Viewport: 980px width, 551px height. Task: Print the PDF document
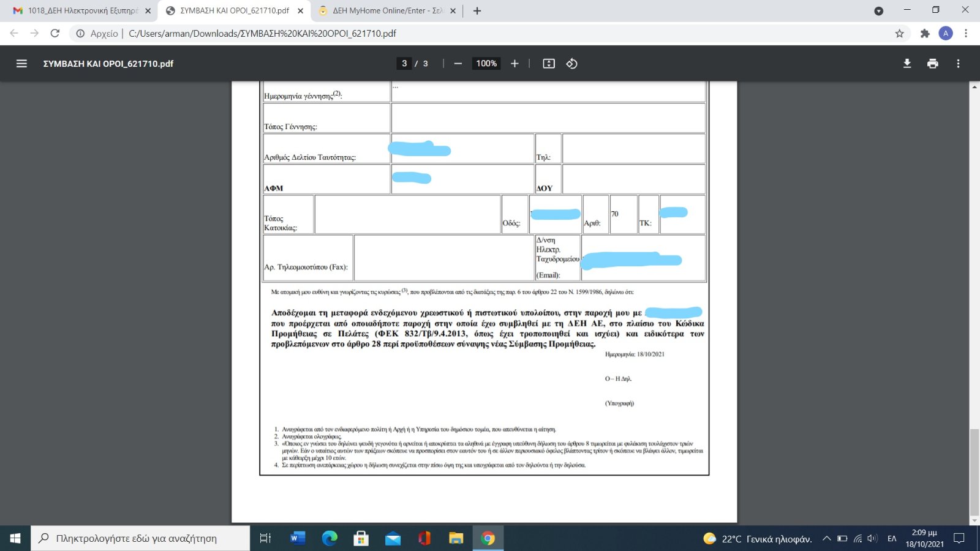click(x=933, y=64)
